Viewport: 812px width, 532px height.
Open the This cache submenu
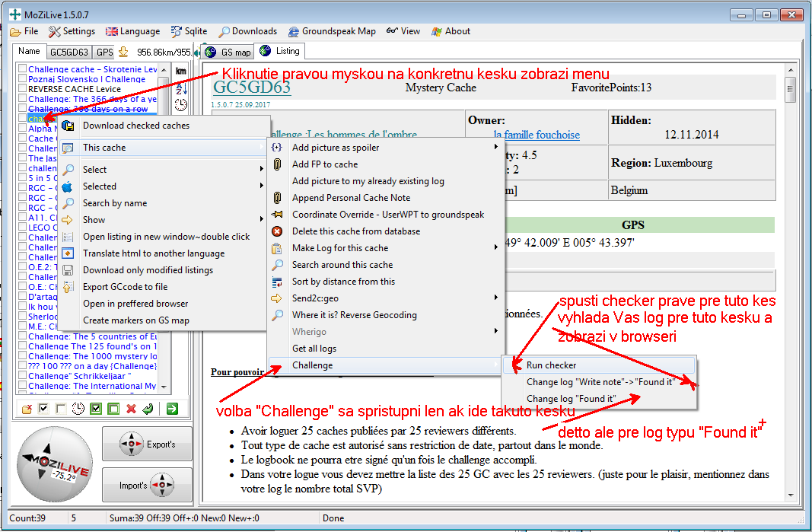click(163, 148)
